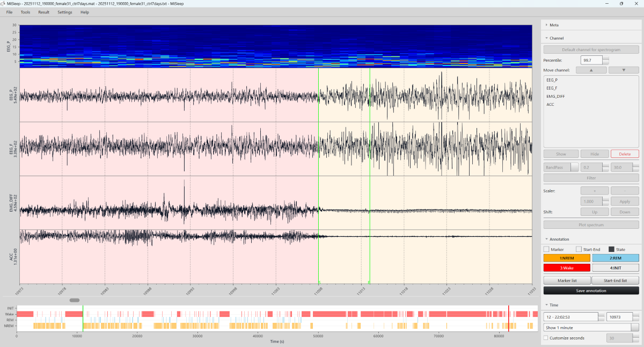Viewport: 644px width, 347px height.
Task: Toggle the State annotation checkbox
Action: point(611,249)
